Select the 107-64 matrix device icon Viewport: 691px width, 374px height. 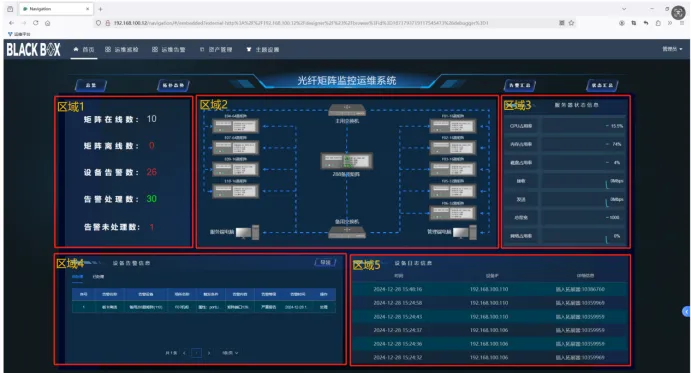point(235,148)
